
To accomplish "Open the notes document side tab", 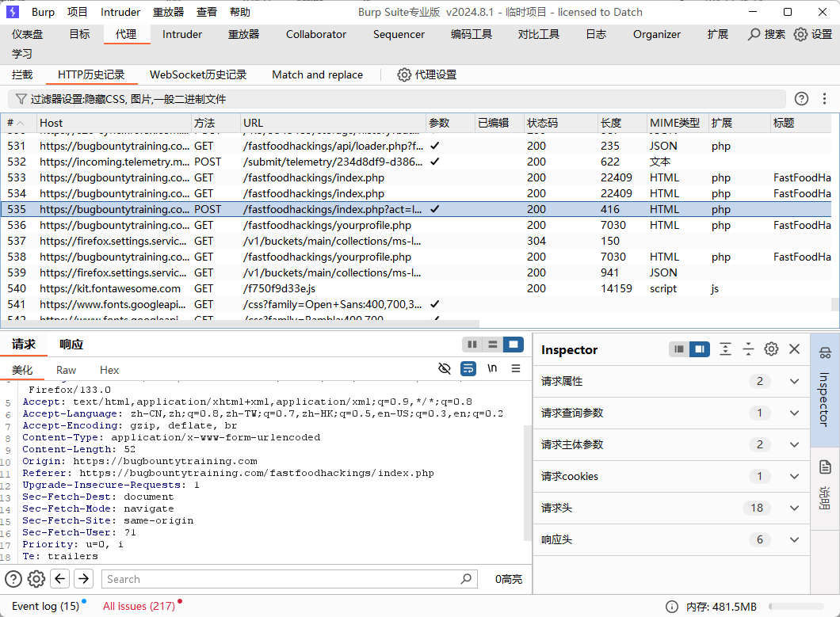I will (825, 467).
